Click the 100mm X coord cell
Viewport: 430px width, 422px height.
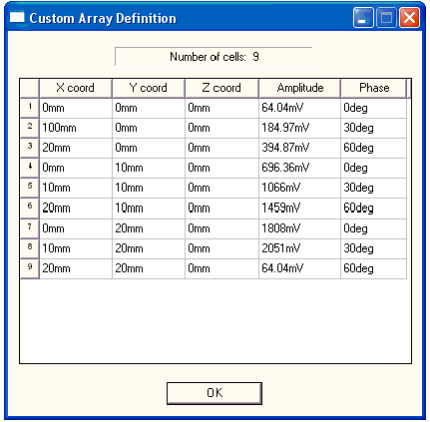click(76, 128)
